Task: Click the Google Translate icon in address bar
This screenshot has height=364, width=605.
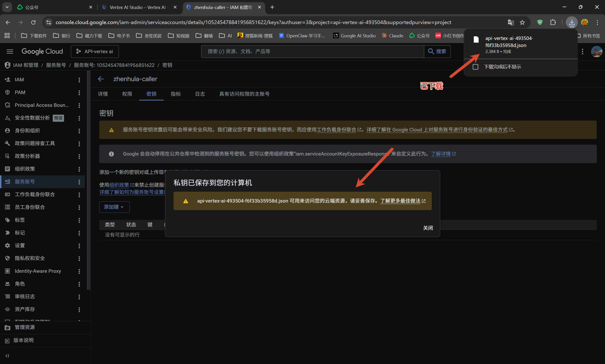Action: [510, 22]
